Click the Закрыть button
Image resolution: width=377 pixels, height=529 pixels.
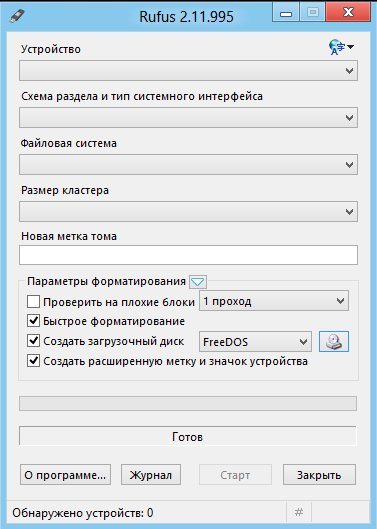click(319, 475)
